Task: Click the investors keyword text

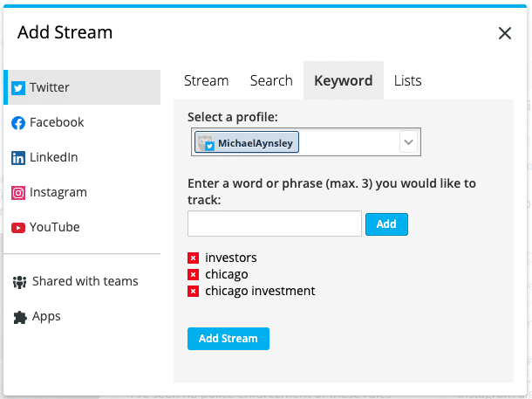Action: point(231,258)
